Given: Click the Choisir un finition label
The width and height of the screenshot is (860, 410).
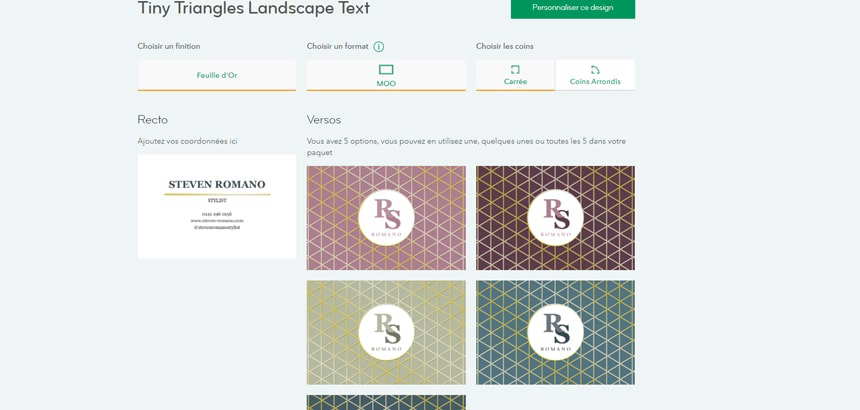Looking at the screenshot, I should [x=169, y=47].
